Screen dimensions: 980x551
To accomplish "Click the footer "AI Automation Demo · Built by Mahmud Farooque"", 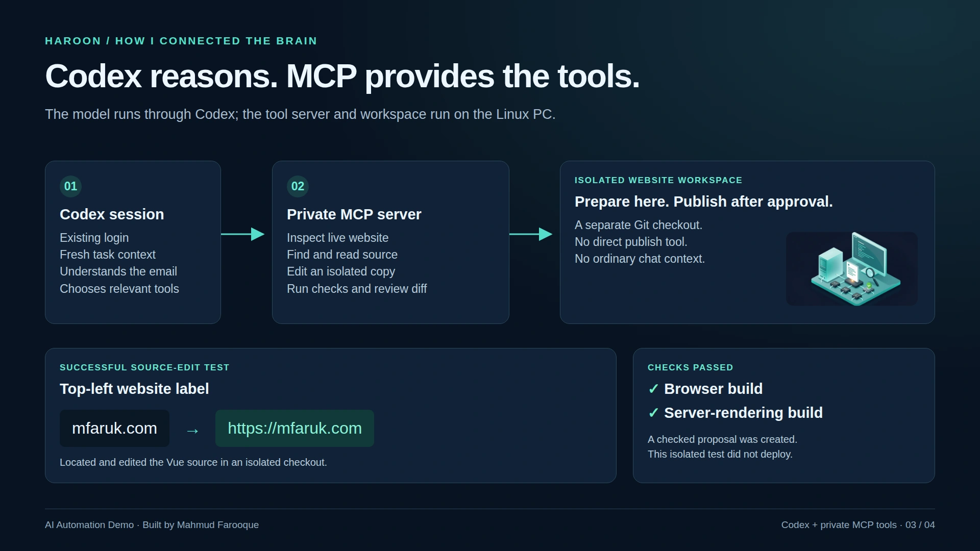I will pyautogui.click(x=152, y=525).
